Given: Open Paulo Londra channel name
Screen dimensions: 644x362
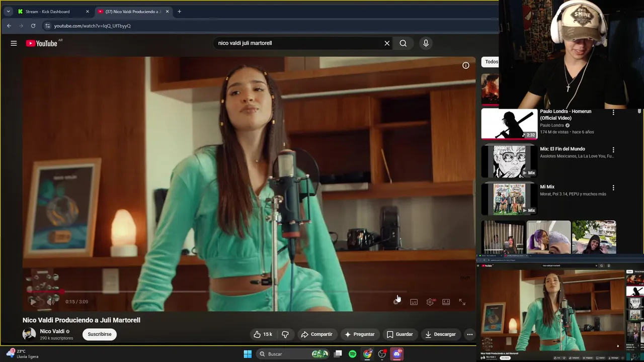Looking at the screenshot, I should (x=552, y=125).
